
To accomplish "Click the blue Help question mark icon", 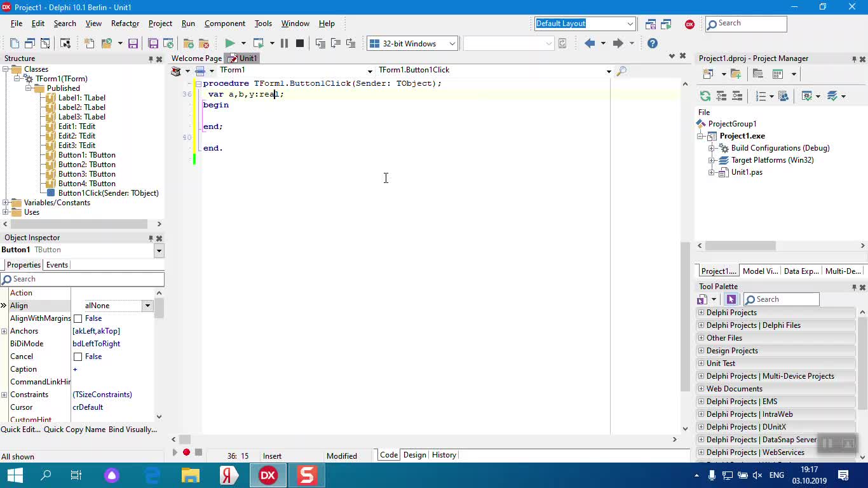I will (653, 43).
